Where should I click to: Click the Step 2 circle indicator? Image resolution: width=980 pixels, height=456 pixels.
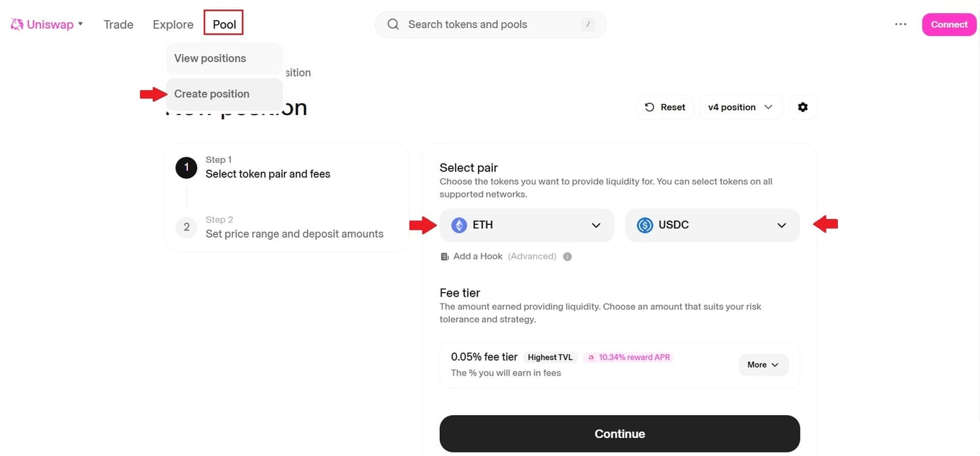[x=186, y=227]
